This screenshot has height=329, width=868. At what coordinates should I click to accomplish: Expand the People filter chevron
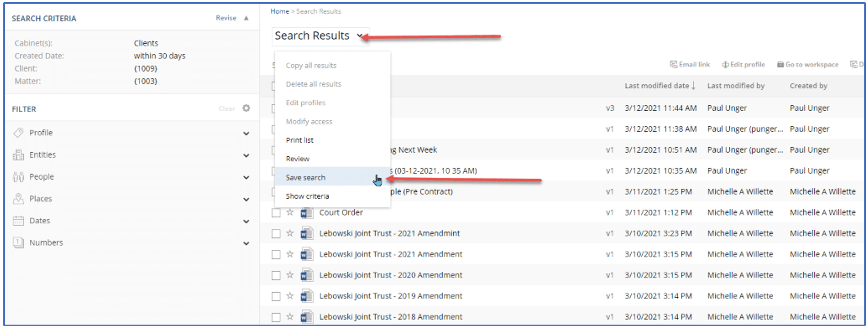click(246, 178)
